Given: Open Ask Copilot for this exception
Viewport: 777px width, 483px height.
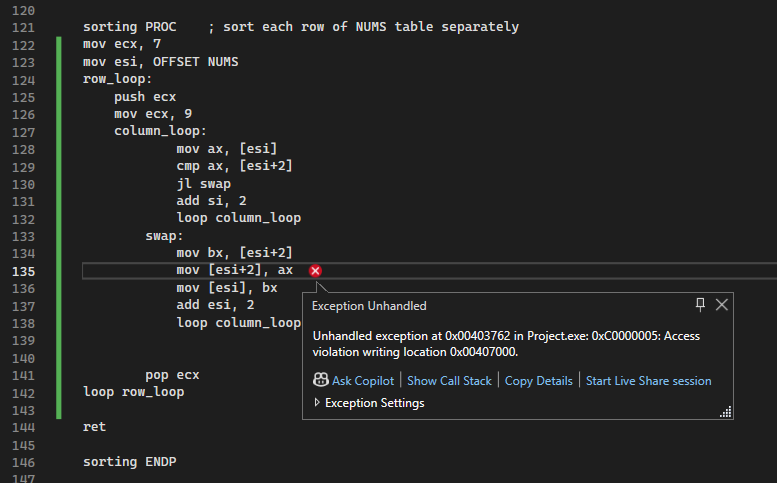Looking at the screenshot, I should tap(363, 380).
